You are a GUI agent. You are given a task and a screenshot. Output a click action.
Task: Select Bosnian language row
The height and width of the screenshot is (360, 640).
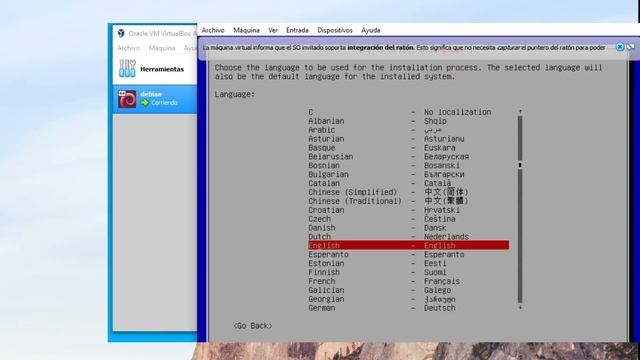tap(409, 165)
